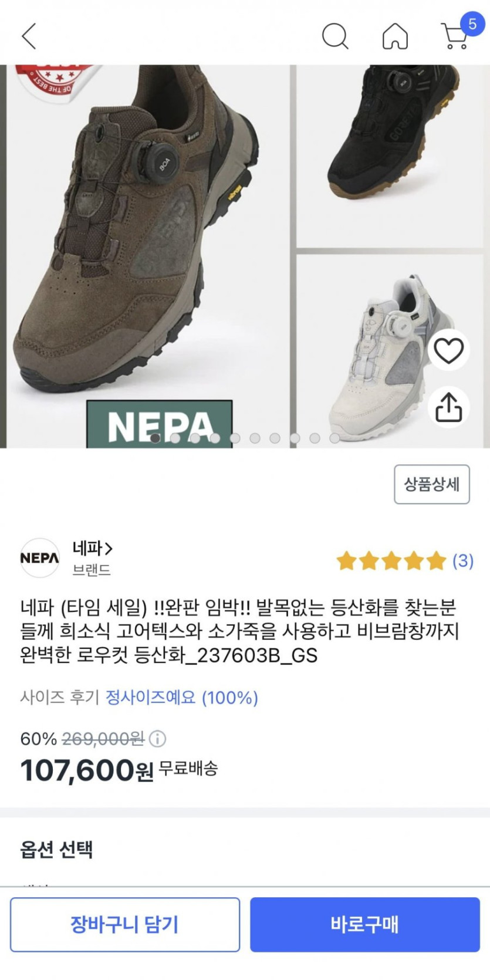Click the five-star rating stars
Image resolution: width=490 pixels, height=980 pixels.
tap(391, 561)
